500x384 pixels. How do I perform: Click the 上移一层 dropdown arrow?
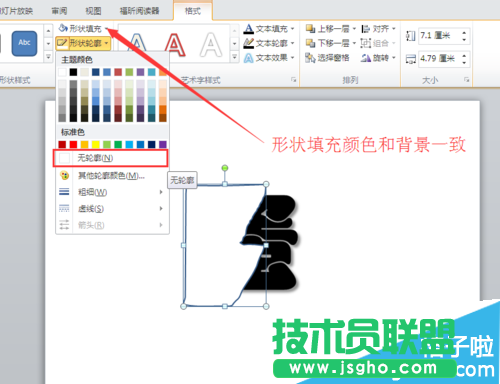tap(354, 29)
